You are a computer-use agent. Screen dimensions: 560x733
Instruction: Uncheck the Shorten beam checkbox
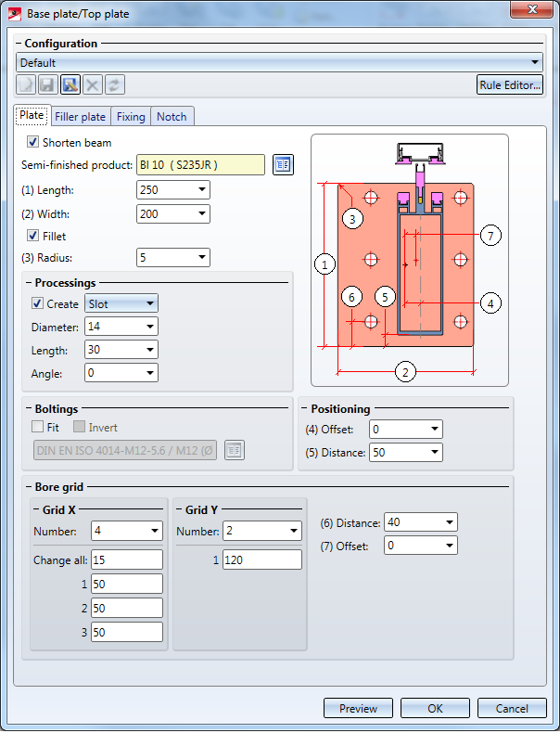(x=33, y=143)
